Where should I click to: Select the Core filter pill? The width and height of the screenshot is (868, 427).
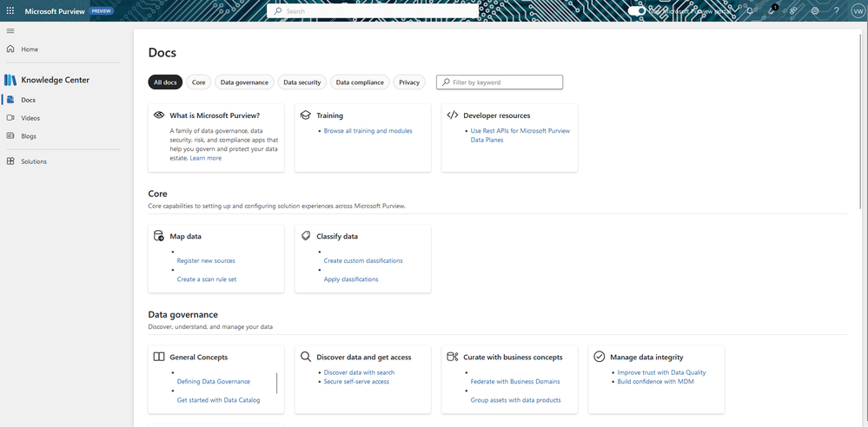pos(199,82)
